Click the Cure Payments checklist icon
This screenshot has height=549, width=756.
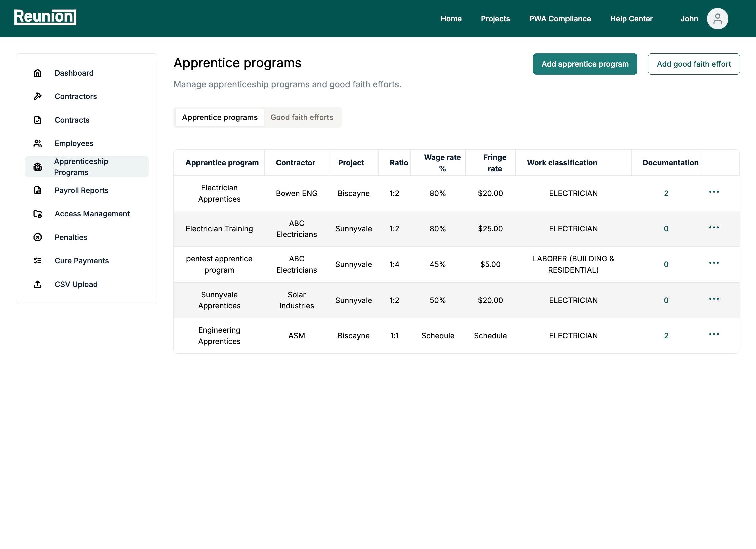coord(38,261)
